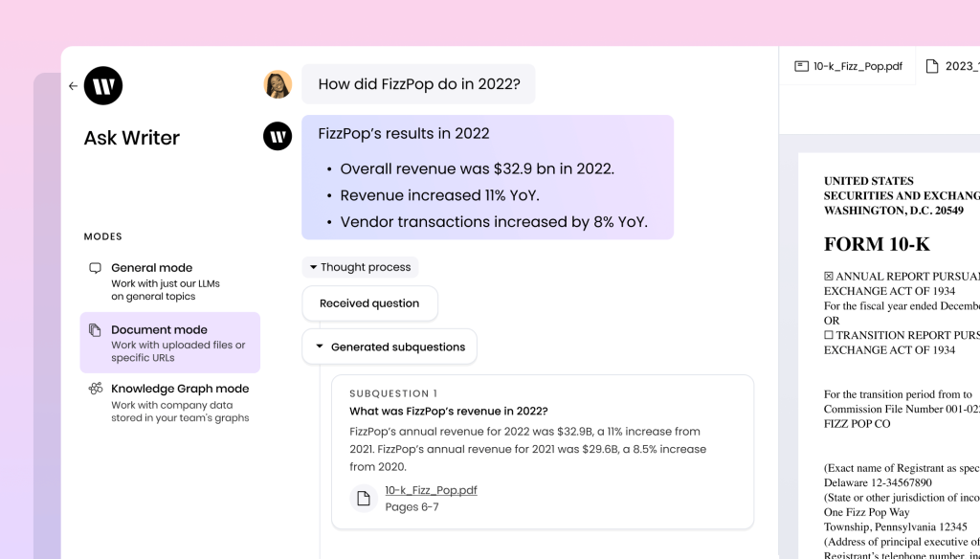
Task: Click the Document mode files icon
Action: pos(95,330)
